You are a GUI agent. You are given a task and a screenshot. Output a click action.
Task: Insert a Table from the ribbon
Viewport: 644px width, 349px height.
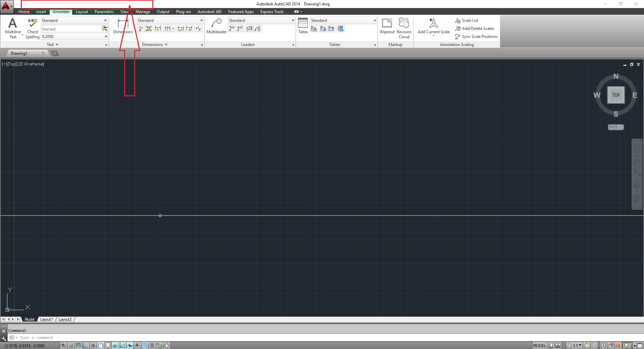303,26
